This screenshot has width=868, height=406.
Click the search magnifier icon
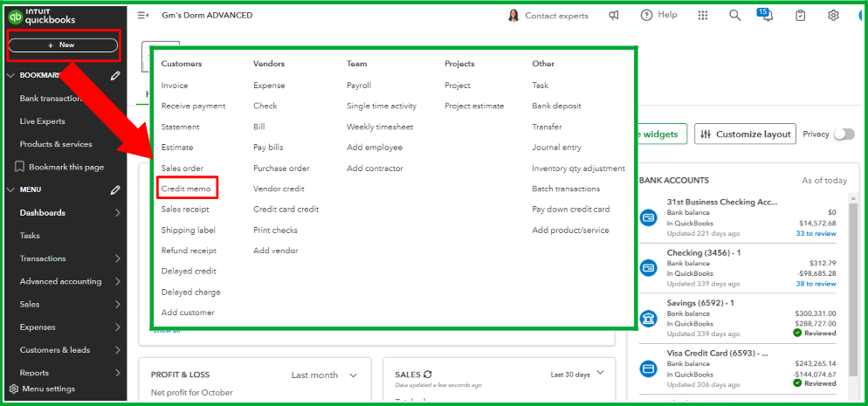[734, 16]
